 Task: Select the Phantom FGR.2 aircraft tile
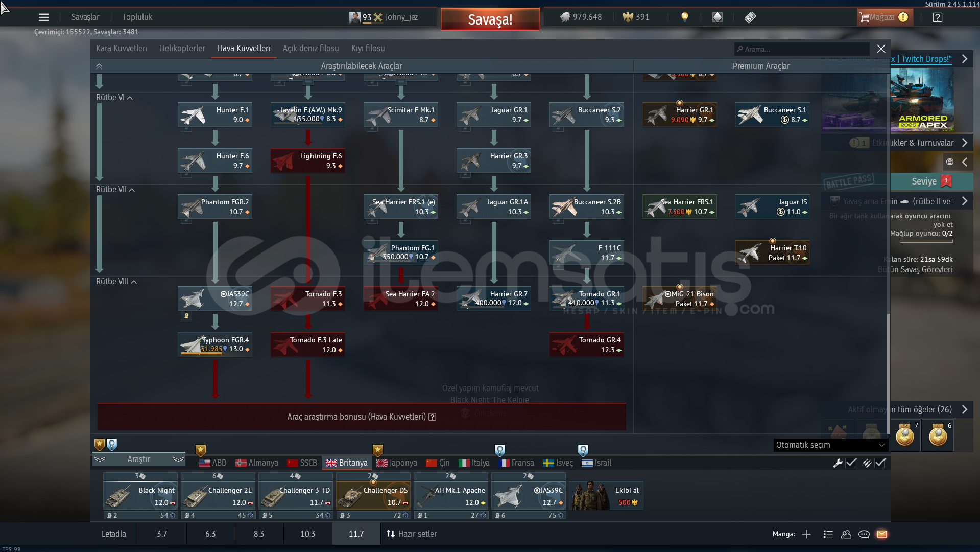[215, 206]
